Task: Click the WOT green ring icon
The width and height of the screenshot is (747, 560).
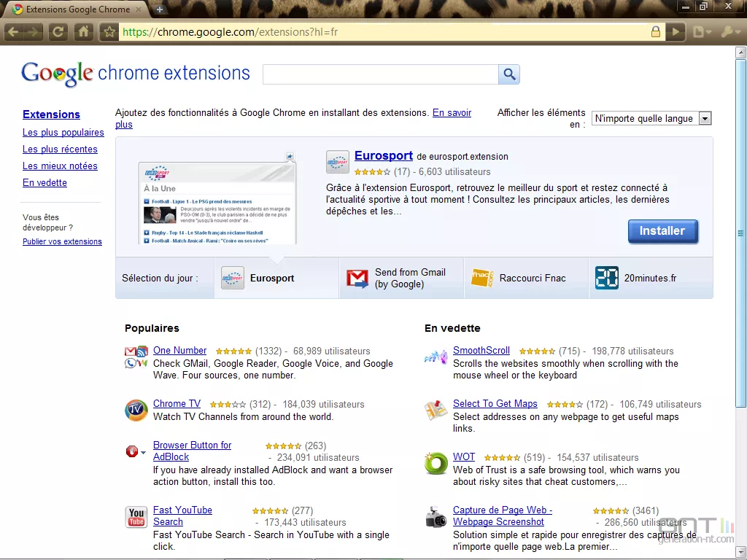Action: coord(436,463)
